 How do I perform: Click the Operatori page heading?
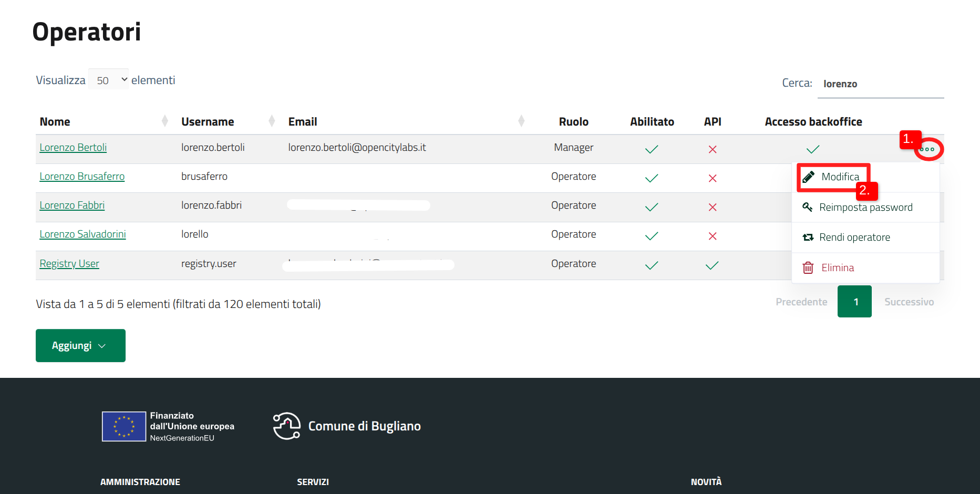click(x=87, y=32)
